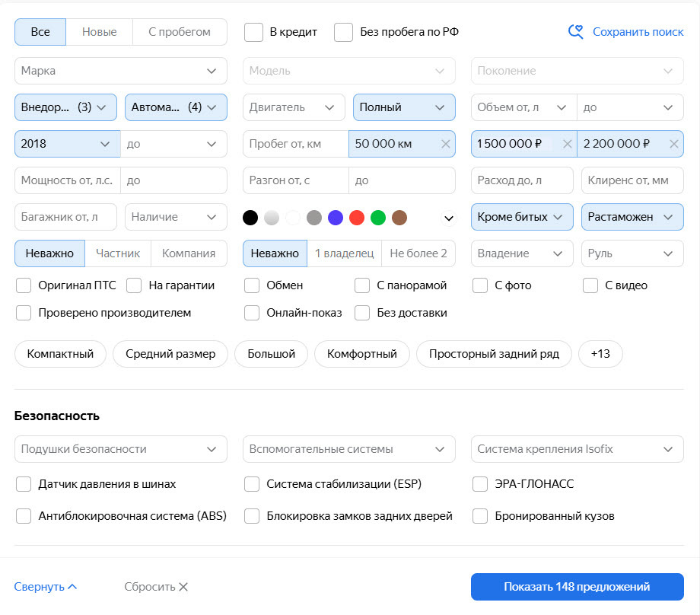
Task: Pick the red color swatch
Action: [x=357, y=218]
